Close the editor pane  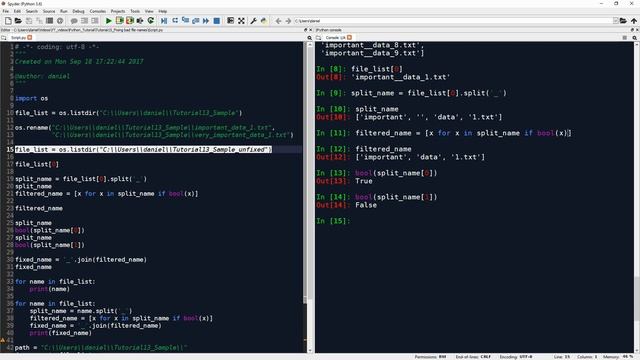[310, 30]
